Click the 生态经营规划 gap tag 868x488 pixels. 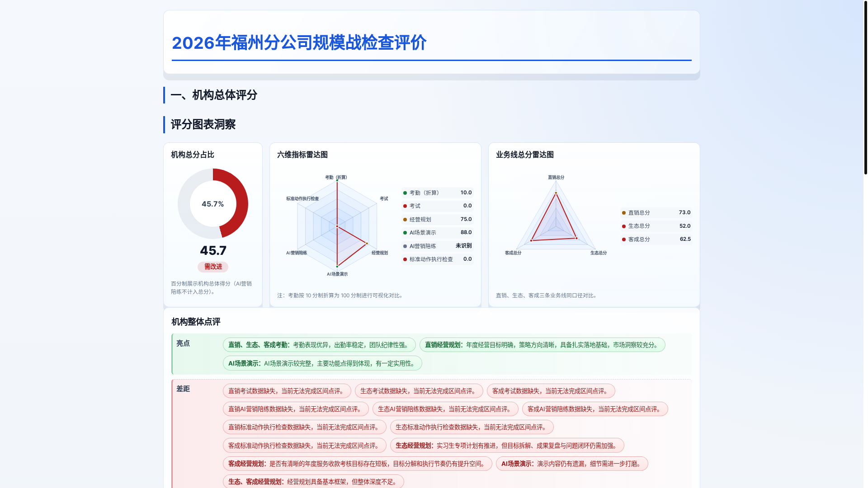tap(507, 446)
